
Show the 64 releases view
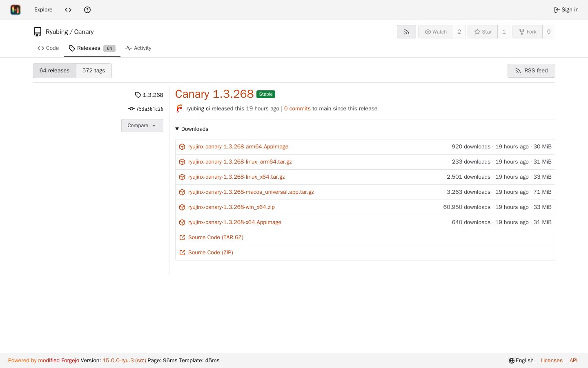(x=54, y=71)
